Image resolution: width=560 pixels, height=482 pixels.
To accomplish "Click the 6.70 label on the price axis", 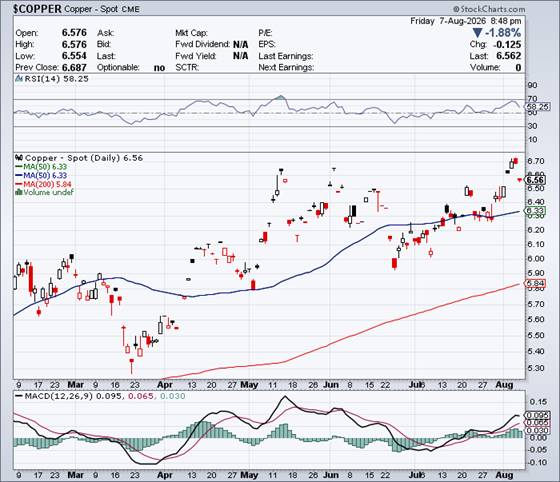I will tap(536, 161).
